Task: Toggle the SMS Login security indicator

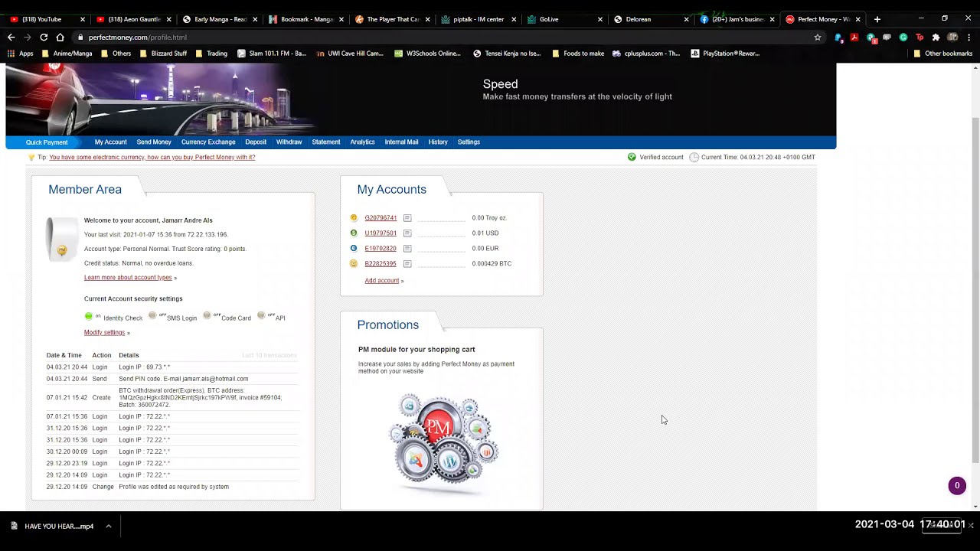Action: click(152, 315)
